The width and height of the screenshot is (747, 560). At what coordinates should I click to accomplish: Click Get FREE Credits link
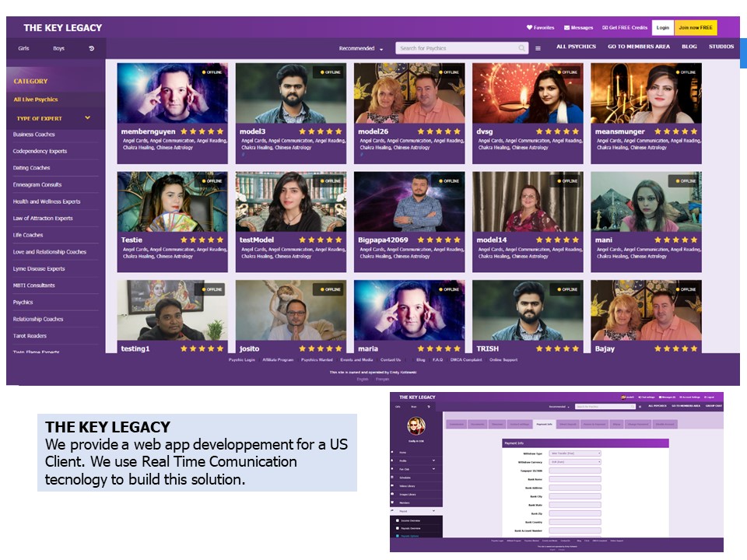(625, 28)
